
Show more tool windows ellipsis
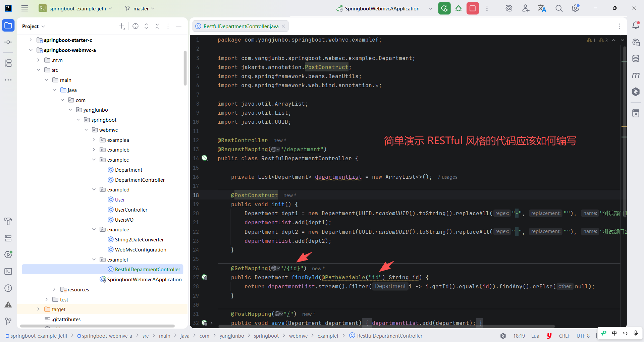tap(8, 80)
